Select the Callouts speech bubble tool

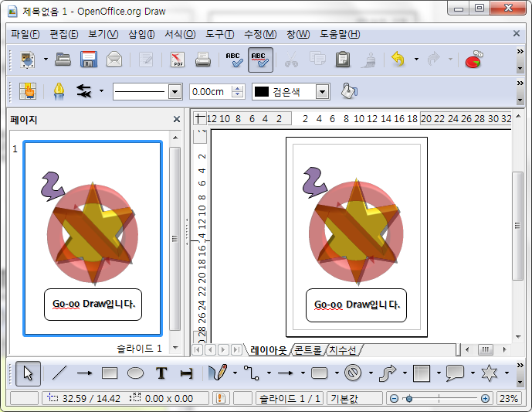(456, 373)
